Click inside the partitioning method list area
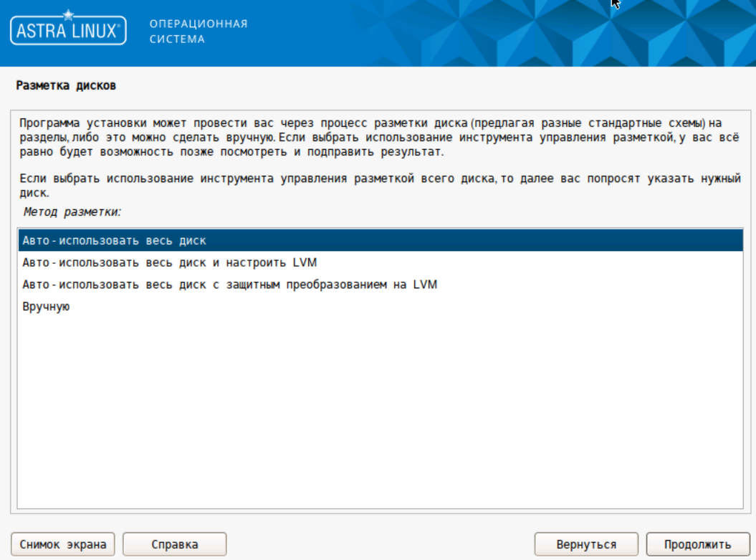This screenshot has width=756, height=560. click(358, 359)
